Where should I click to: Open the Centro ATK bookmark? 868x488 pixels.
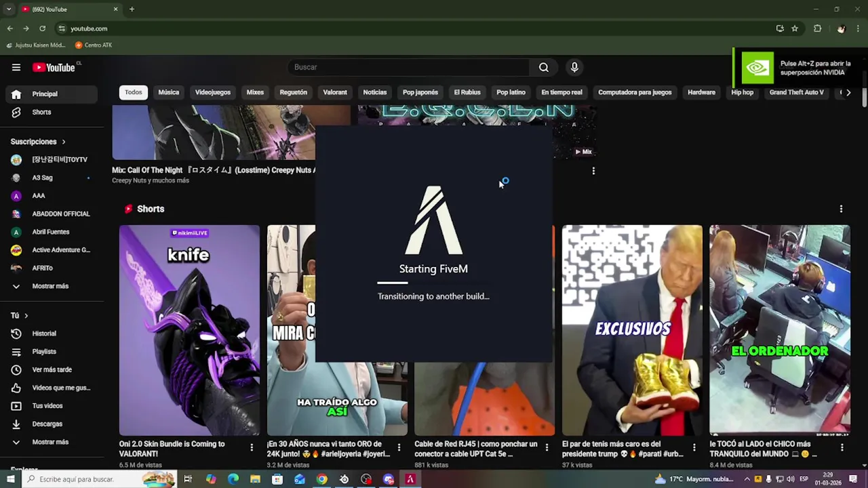pos(94,45)
